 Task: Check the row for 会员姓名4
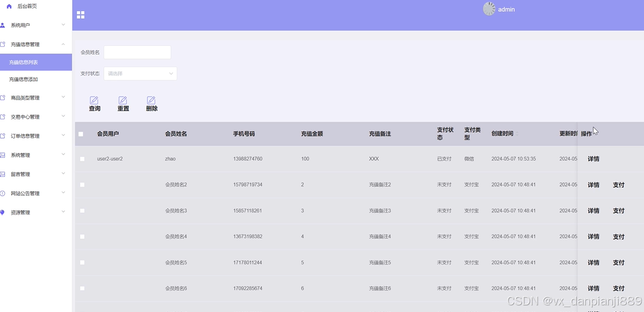(82, 237)
